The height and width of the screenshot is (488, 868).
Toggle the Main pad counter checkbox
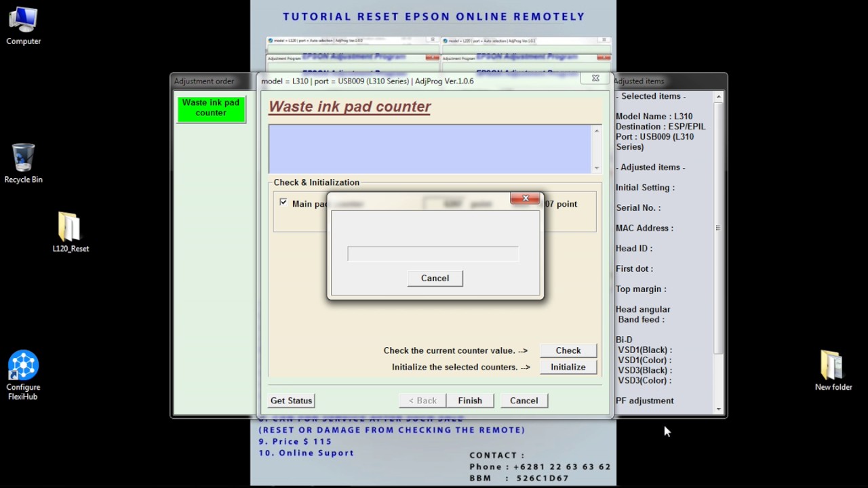(283, 203)
